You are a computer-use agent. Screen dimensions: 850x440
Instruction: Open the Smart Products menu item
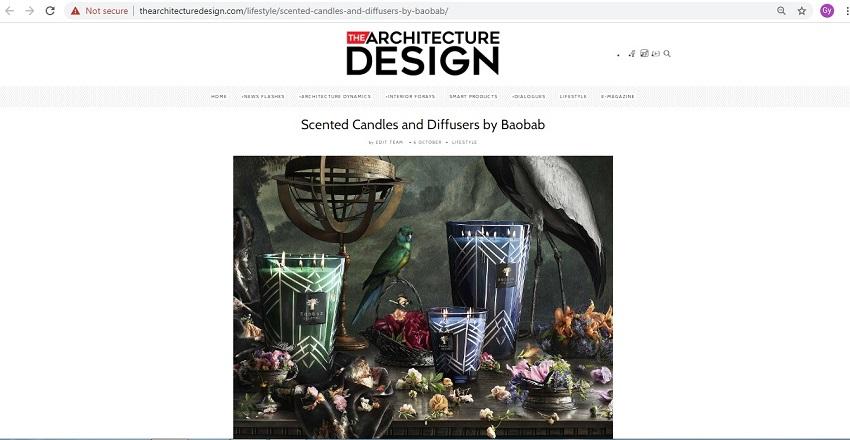[x=473, y=96]
